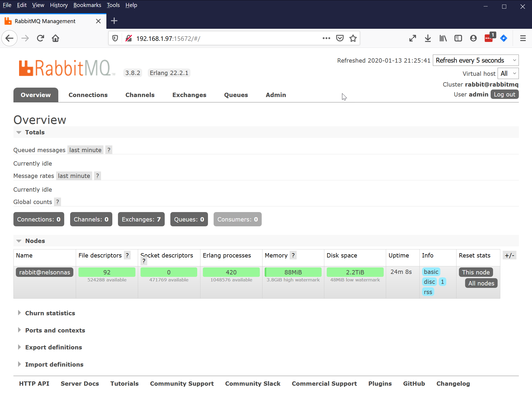
Task: Switch to the Queues tab
Action: pyautogui.click(x=236, y=95)
